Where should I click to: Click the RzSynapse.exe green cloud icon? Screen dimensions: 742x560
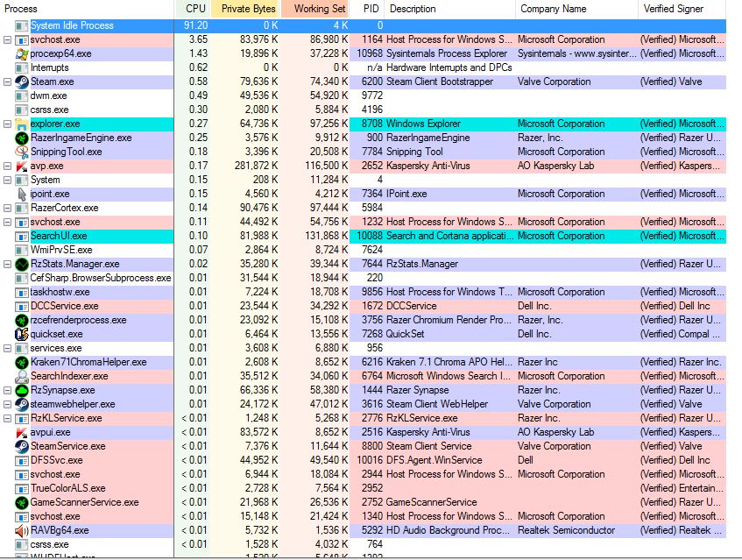[22, 390]
